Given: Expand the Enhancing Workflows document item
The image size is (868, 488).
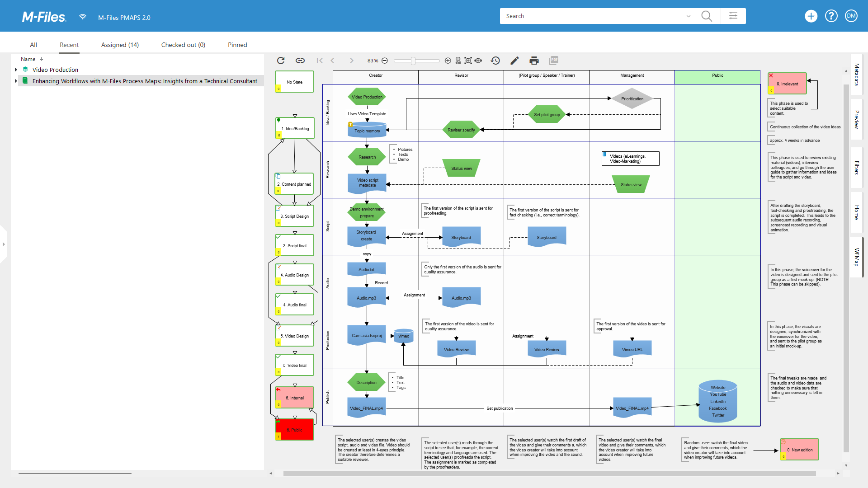Looking at the screenshot, I should (x=16, y=81).
